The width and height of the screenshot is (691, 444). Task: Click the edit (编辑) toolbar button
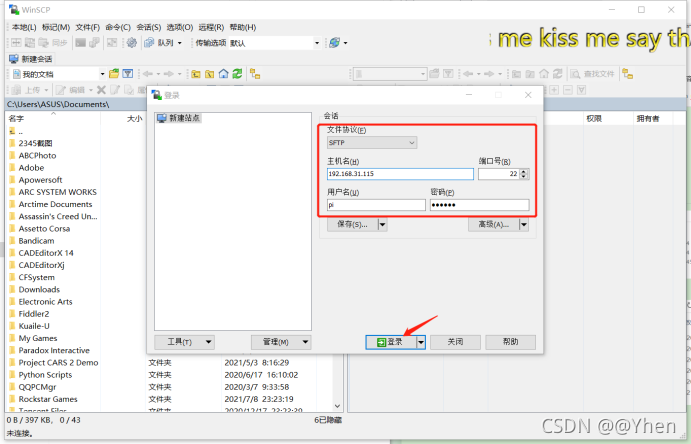click(74, 90)
